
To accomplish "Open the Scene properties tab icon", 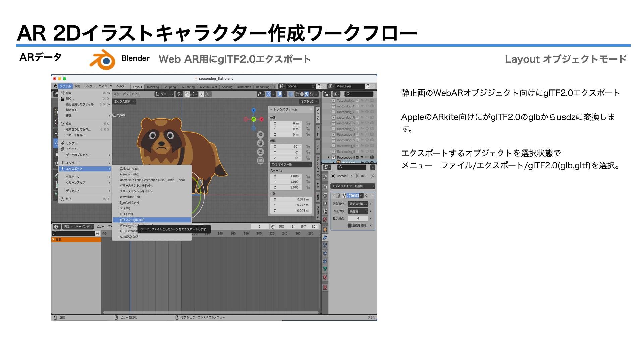I will tap(325, 212).
